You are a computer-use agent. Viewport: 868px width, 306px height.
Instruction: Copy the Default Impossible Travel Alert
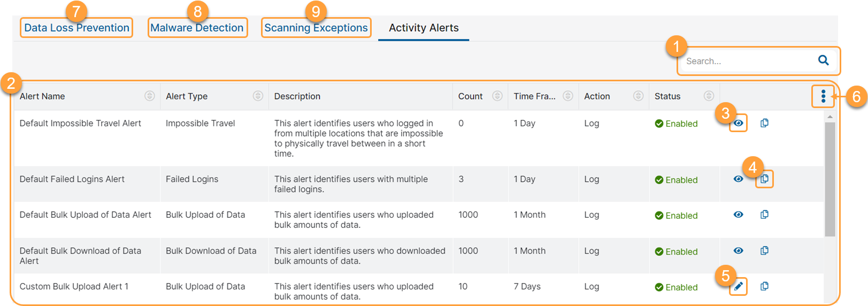click(x=765, y=123)
